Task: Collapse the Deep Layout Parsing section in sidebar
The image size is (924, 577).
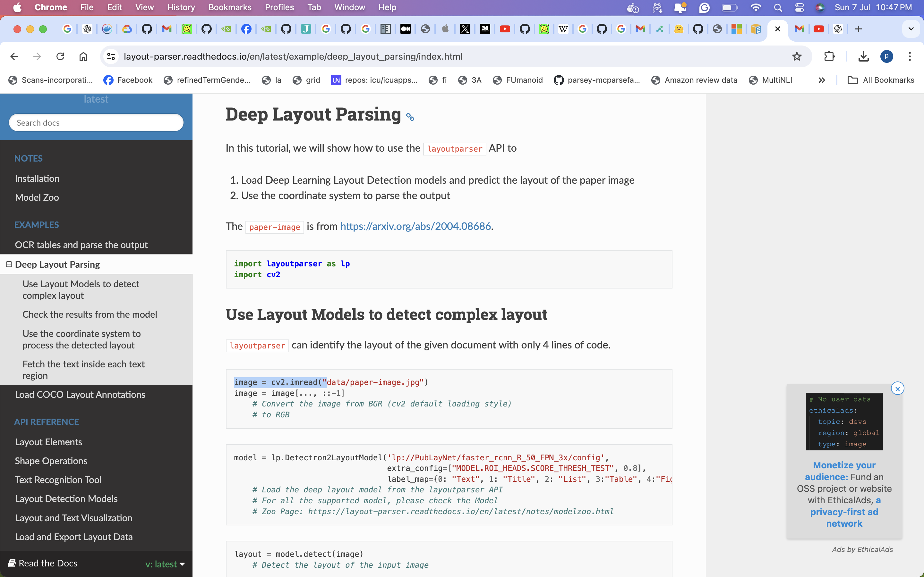Action: tap(8, 264)
